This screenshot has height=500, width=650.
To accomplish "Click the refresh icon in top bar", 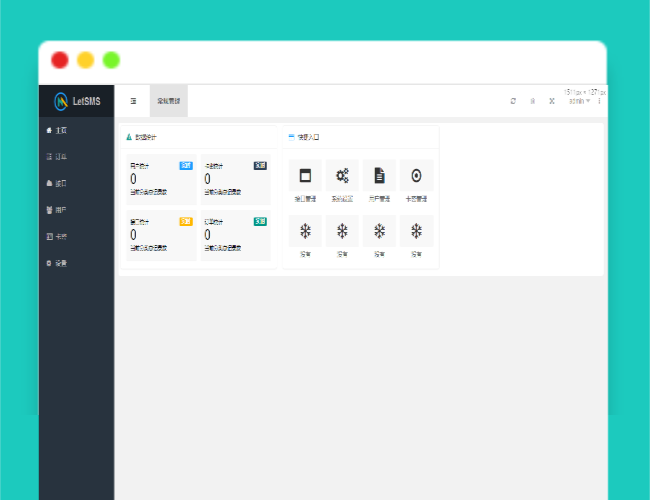I will click(x=513, y=101).
